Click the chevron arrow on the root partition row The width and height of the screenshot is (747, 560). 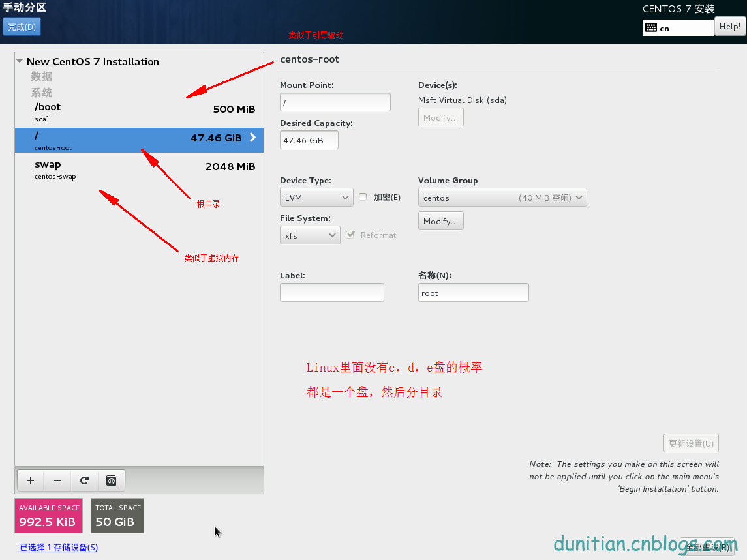pyautogui.click(x=253, y=137)
